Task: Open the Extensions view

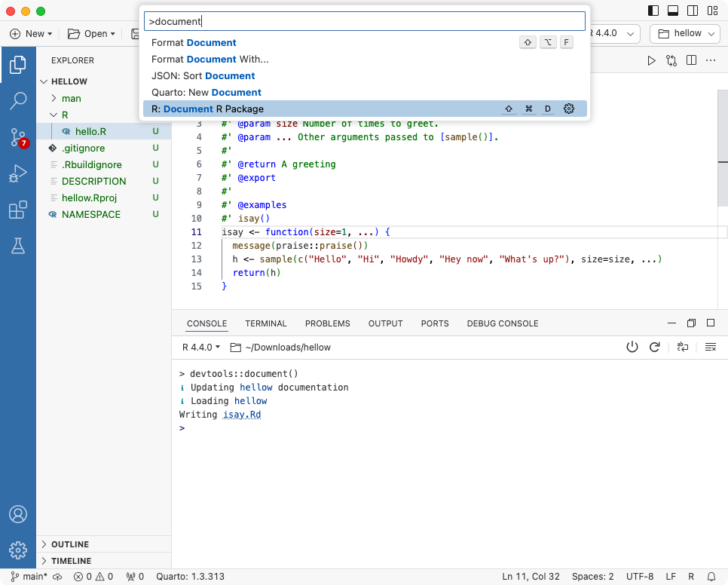Action: click(18, 210)
